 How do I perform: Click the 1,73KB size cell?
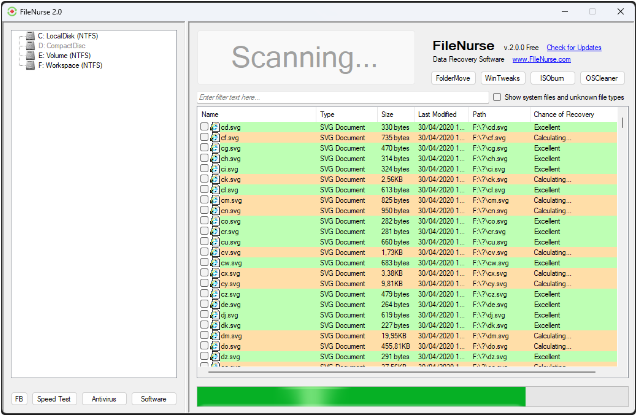[x=392, y=252]
